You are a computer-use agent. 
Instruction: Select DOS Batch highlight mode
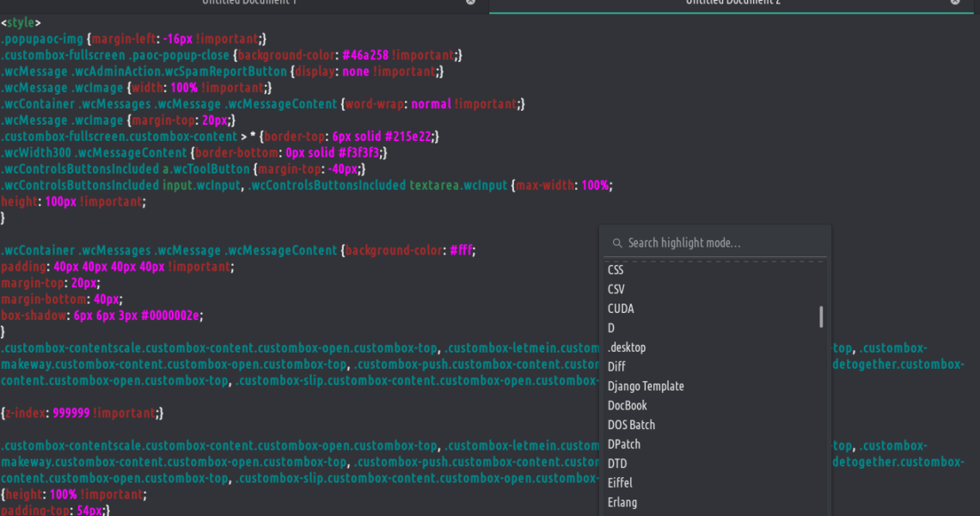pyautogui.click(x=631, y=425)
